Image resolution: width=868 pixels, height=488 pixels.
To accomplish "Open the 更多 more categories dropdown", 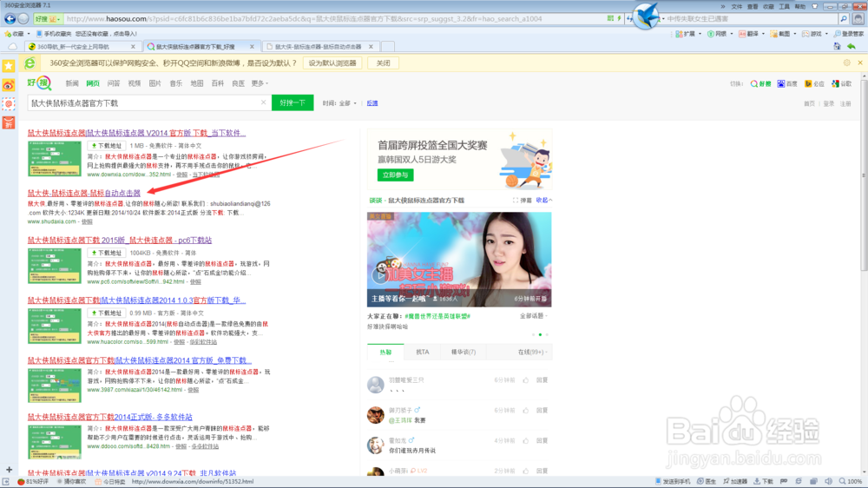I will (x=260, y=83).
